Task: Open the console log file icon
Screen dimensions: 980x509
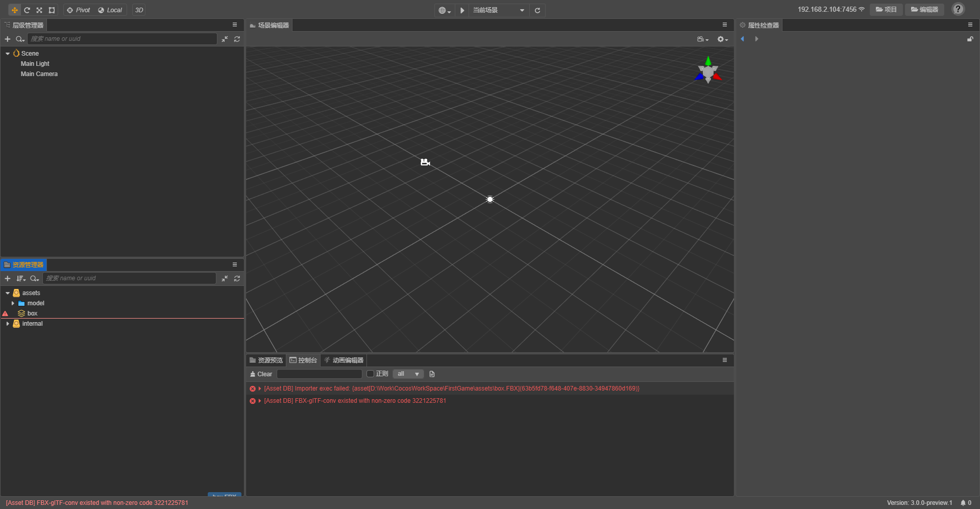Action: [432, 374]
